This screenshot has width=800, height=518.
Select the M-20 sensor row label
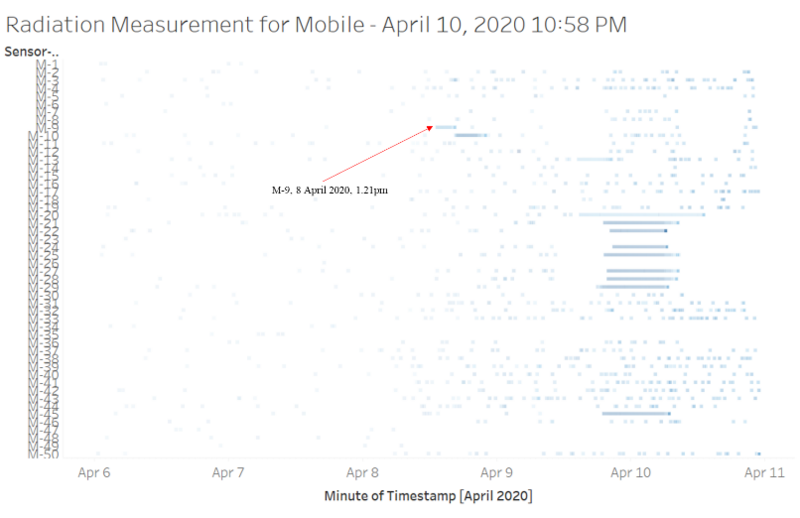tap(43, 215)
